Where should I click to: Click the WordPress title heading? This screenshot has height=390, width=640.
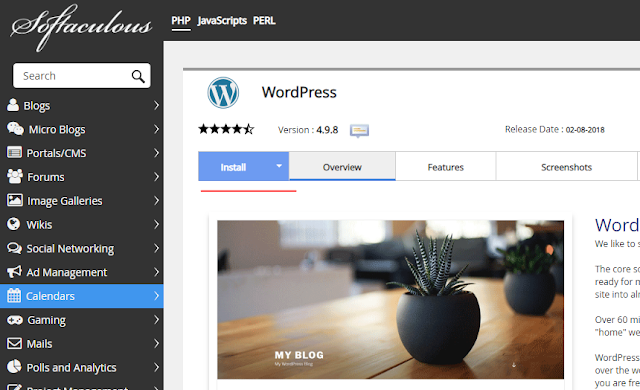tap(299, 92)
